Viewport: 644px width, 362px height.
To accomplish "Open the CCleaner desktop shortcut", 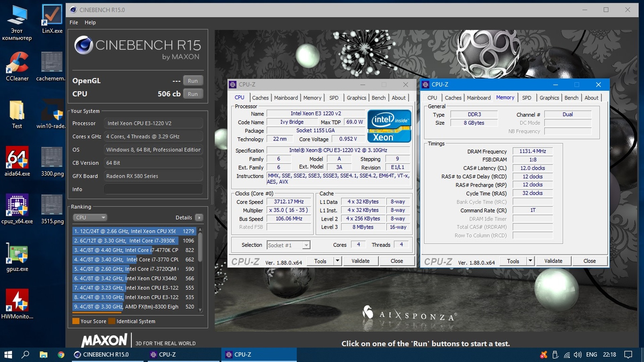I will coord(17,66).
